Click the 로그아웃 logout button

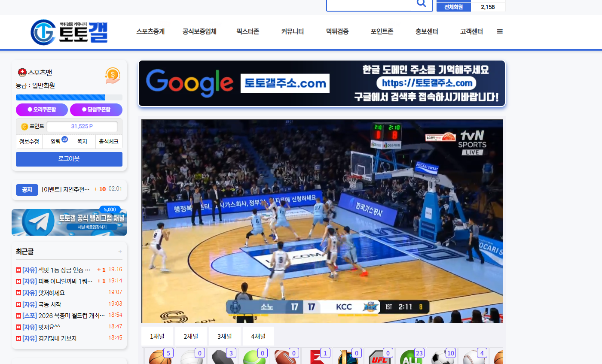click(69, 159)
